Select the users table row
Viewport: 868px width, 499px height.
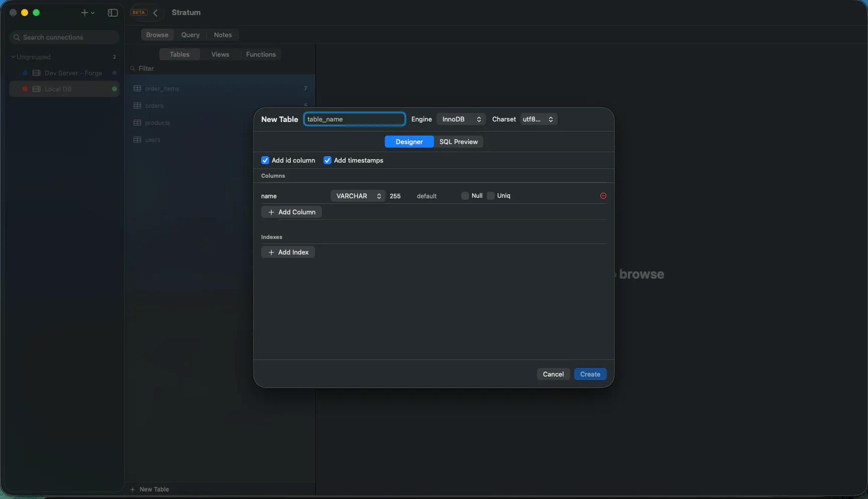tap(220, 140)
